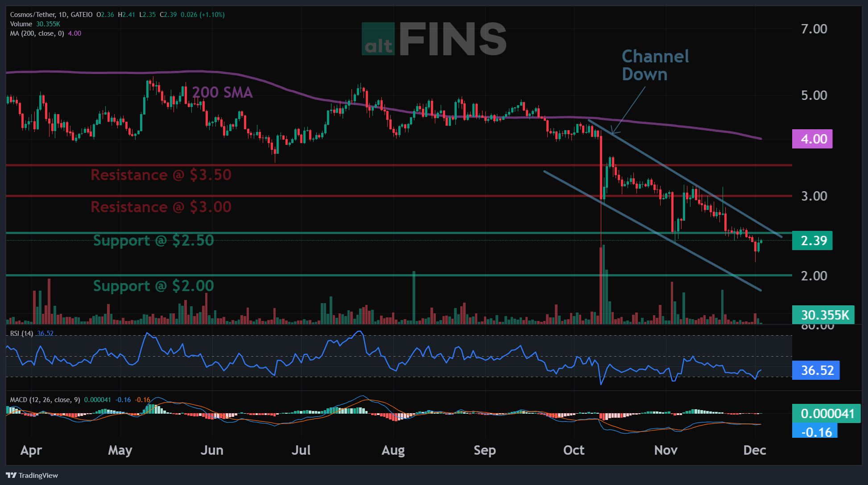
Task: Open the MACD (12, 26, close, 9) legend
Action: [45, 400]
